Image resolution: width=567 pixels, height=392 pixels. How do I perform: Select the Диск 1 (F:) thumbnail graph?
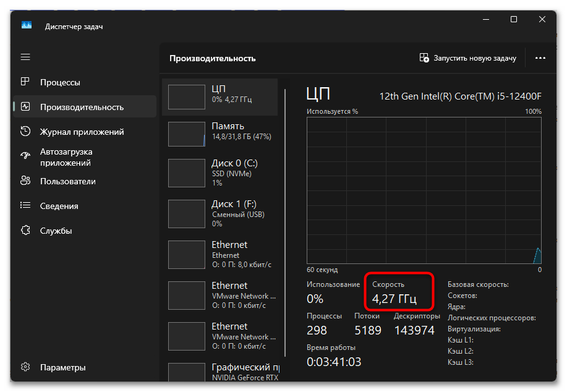point(187,214)
